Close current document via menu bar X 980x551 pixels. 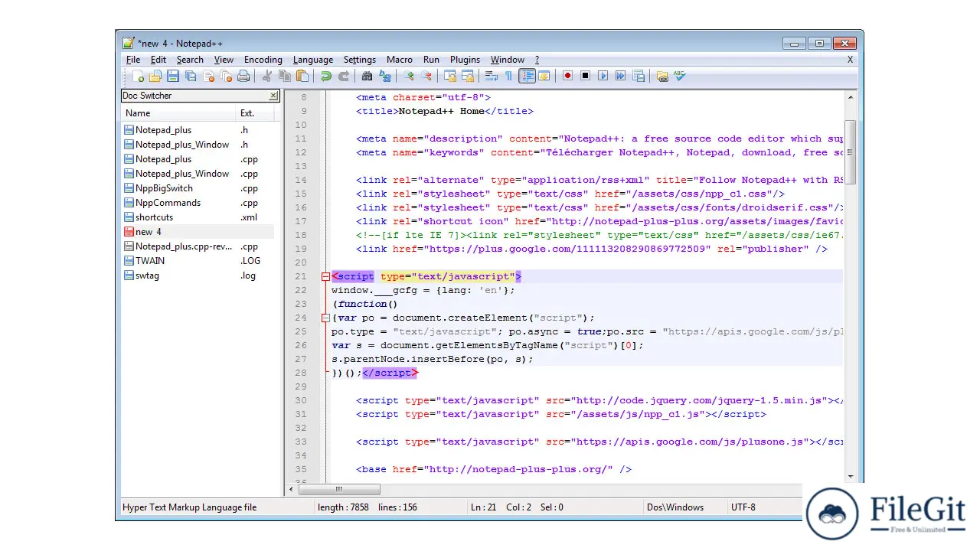coord(850,60)
